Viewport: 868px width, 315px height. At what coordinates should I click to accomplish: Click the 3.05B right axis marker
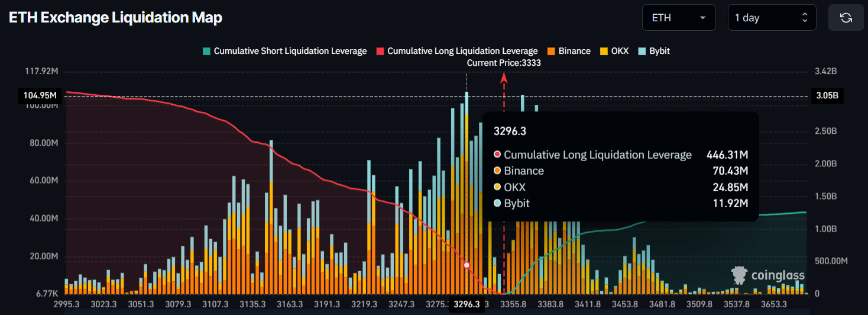coord(826,95)
